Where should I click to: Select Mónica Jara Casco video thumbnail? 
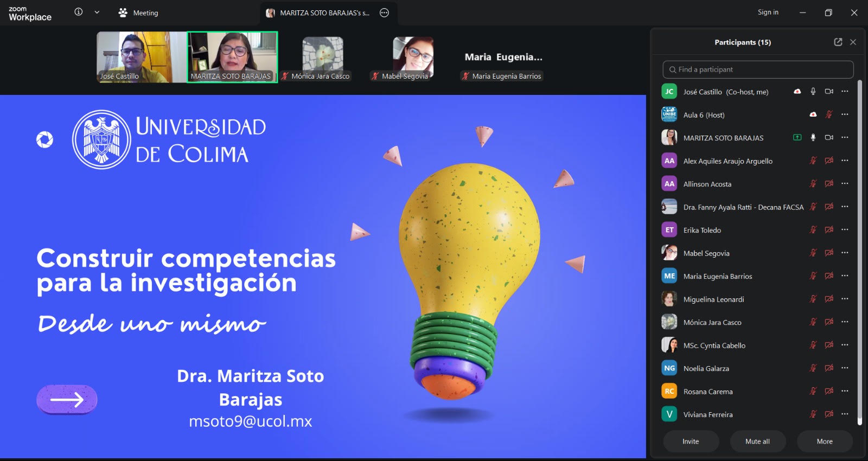322,57
